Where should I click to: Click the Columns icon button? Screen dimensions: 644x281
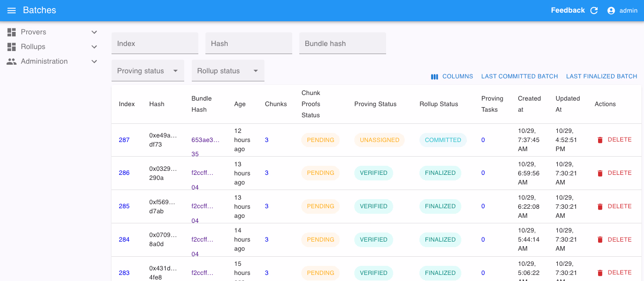[x=435, y=77]
